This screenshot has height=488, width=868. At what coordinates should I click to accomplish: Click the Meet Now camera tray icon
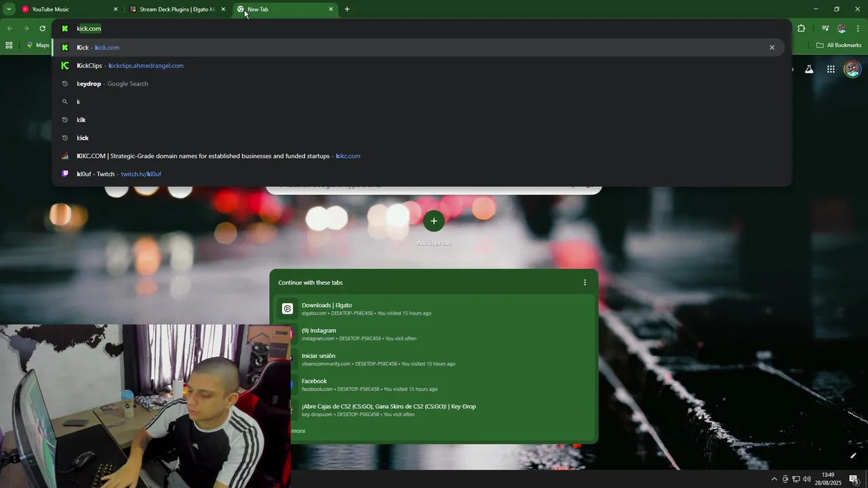tap(785, 479)
